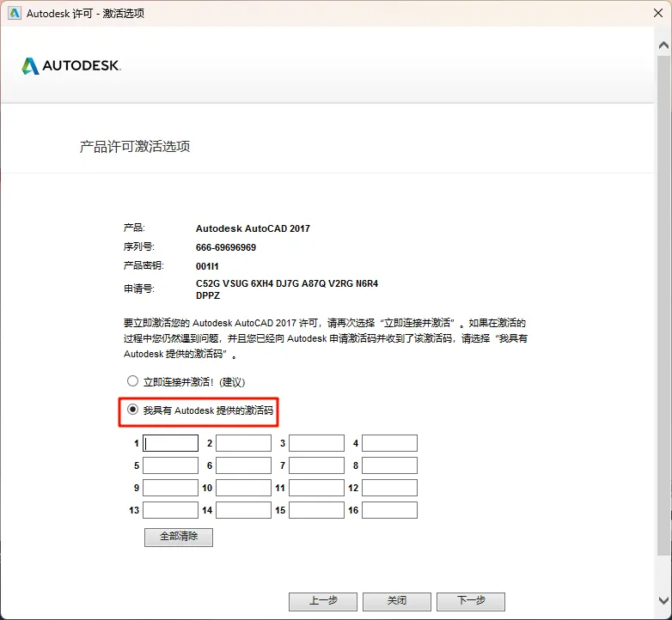Click activation code field 10
This screenshot has height=620, width=672.
pos(243,488)
